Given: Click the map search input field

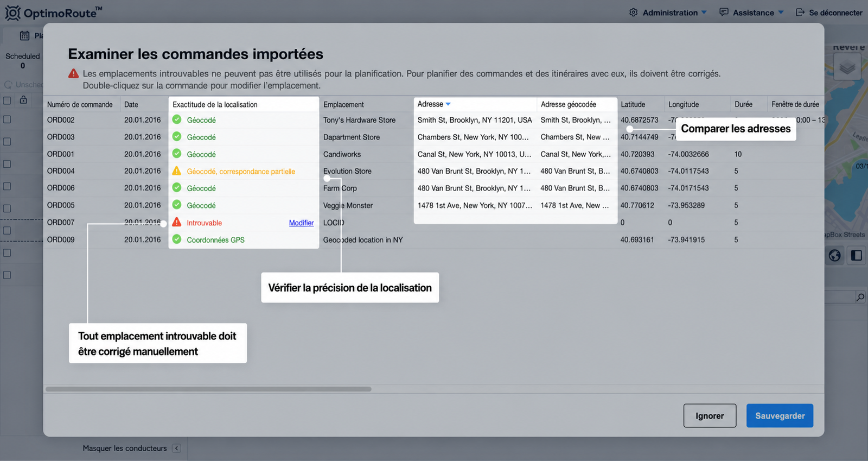Looking at the screenshot, I should (839, 297).
